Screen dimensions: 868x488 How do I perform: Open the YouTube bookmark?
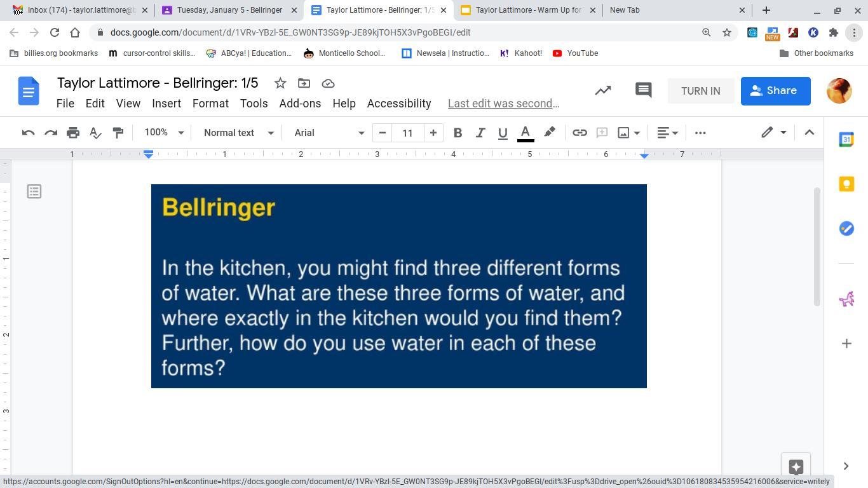pyautogui.click(x=575, y=53)
